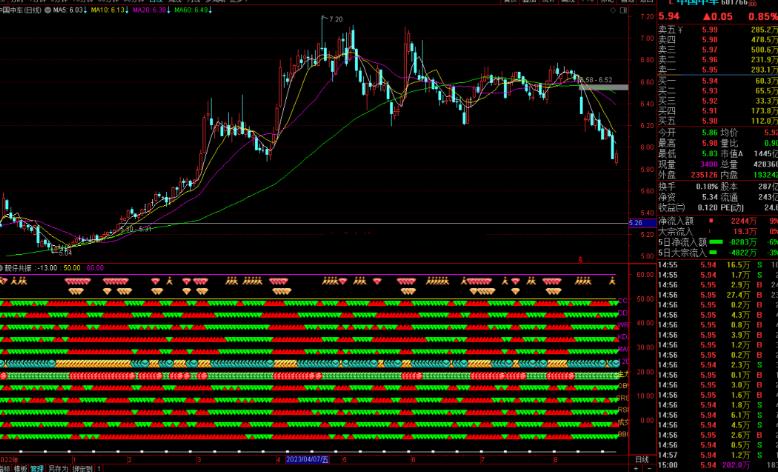Select the 14:56 tick with 6.1万 volume
This screenshot has width=778, height=472.
(718, 415)
